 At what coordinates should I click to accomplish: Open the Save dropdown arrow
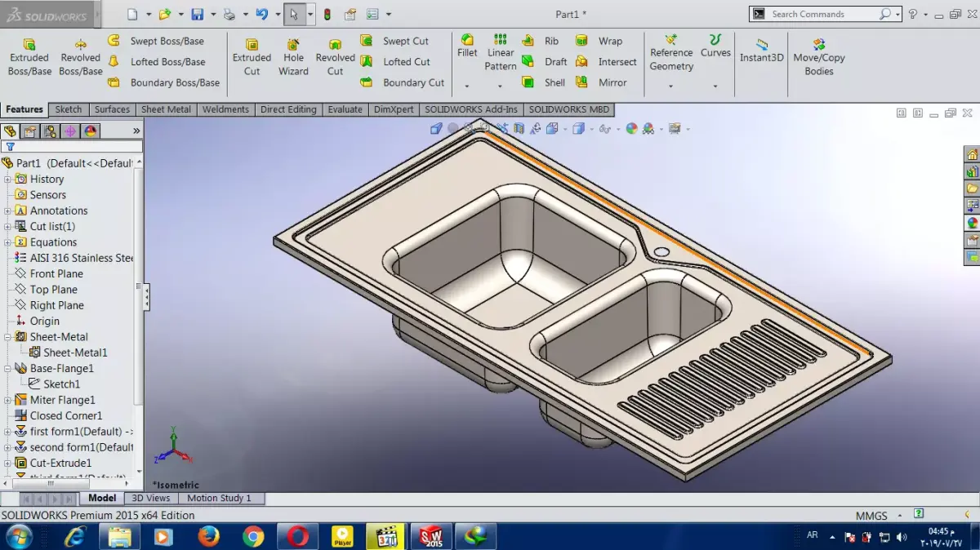coord(213,14)
